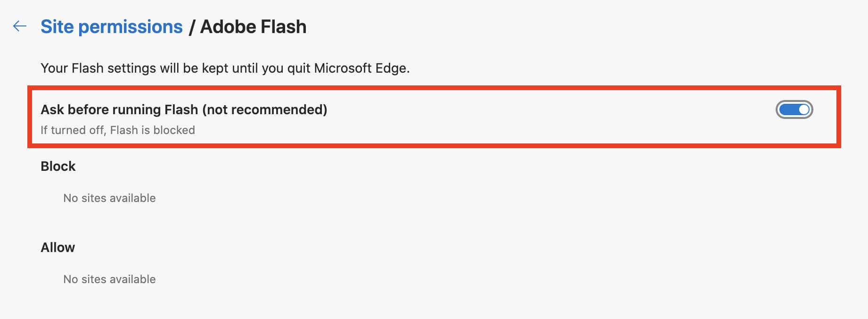
Task: Click the Site permissions breadcrumb link
Action: point(111,26)
